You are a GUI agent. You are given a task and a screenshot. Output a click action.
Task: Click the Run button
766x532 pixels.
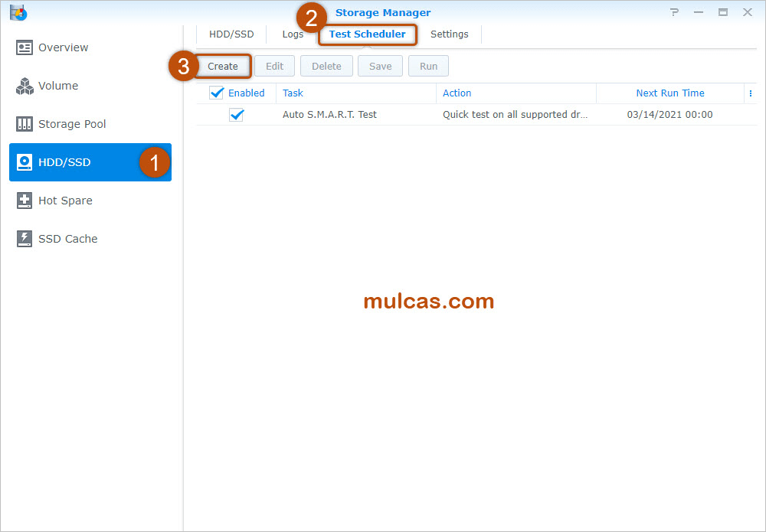(x=428, y=67)
